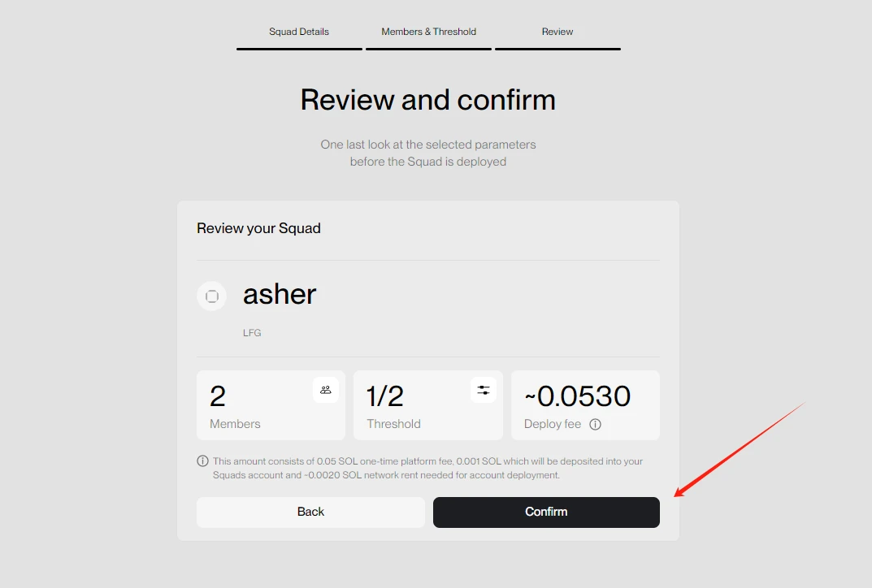Click the 1/2 threshold value

point(385,396)
